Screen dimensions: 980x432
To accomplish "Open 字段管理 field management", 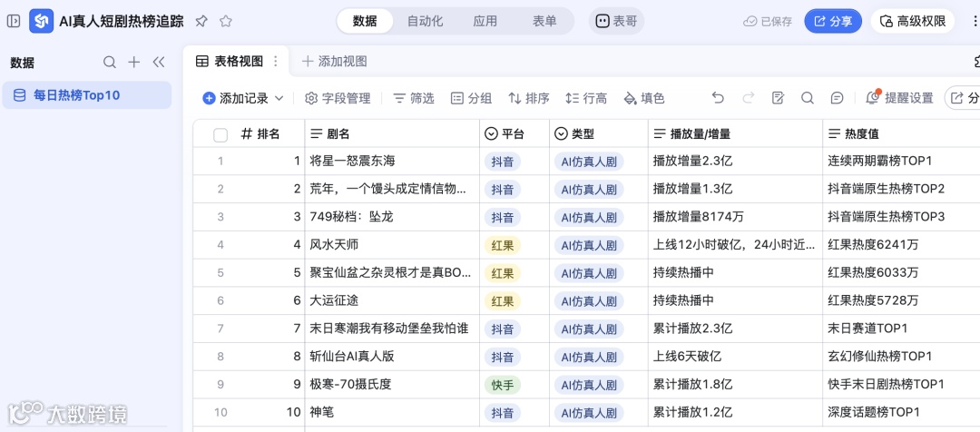I will pos(338,98).
